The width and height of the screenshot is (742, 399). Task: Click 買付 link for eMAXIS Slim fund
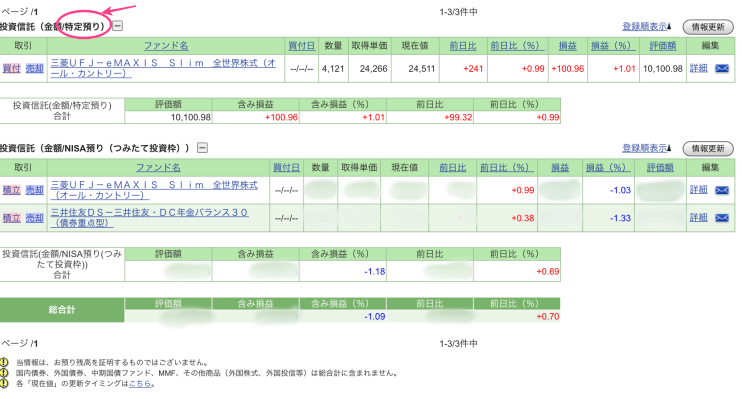pyautogui.click(x=11, y=69)
